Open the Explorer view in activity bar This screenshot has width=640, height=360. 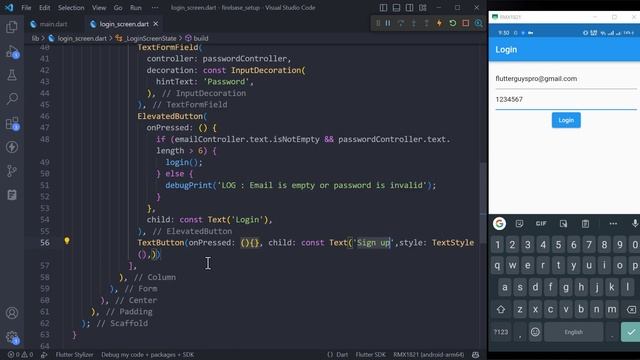12,27
